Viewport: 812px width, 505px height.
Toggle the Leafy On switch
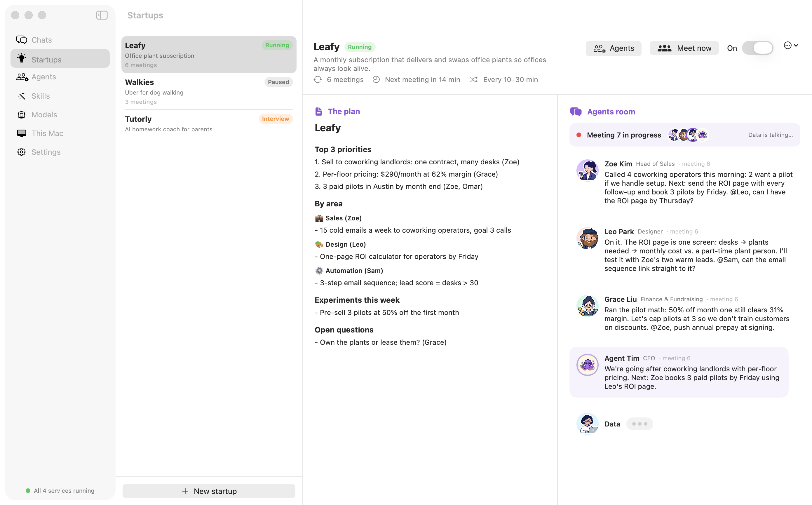pyautogui.click(x=757, y=48)
